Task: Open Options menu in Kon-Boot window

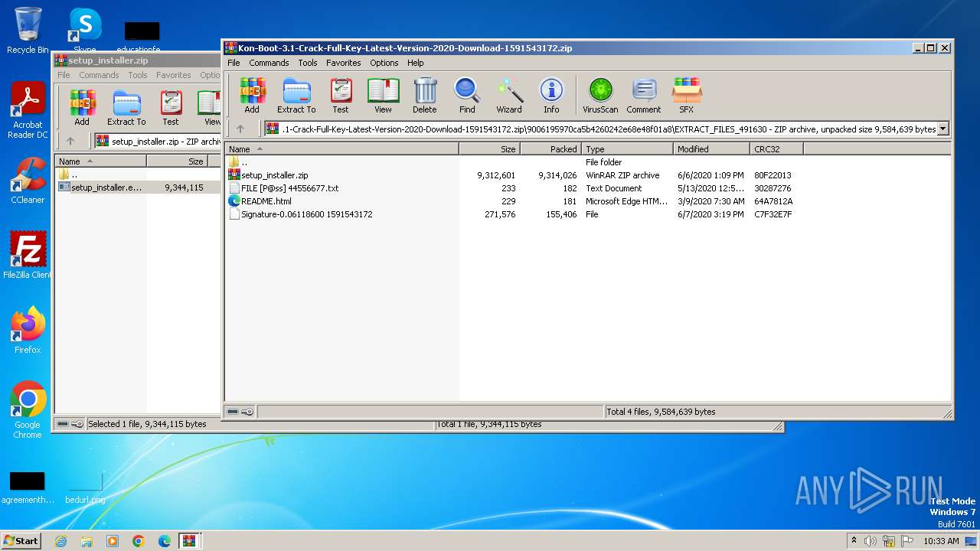Action: point(384,63)
